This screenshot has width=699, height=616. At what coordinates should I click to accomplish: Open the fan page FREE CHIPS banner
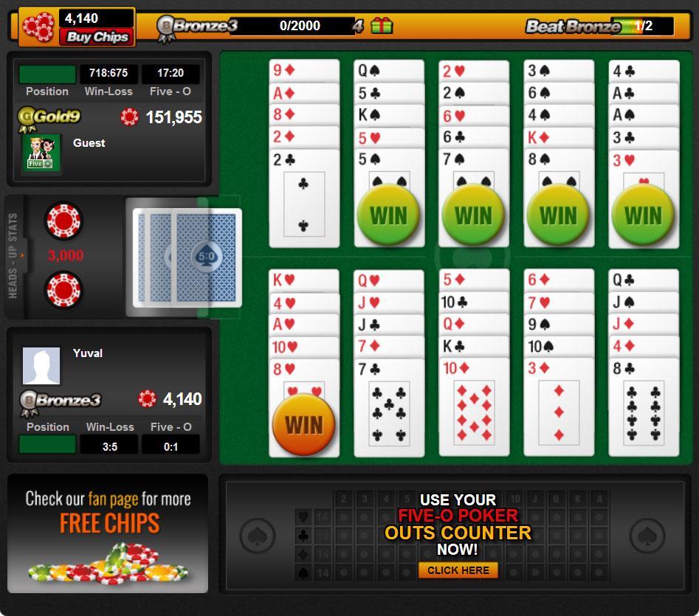[x=108, y=533]
